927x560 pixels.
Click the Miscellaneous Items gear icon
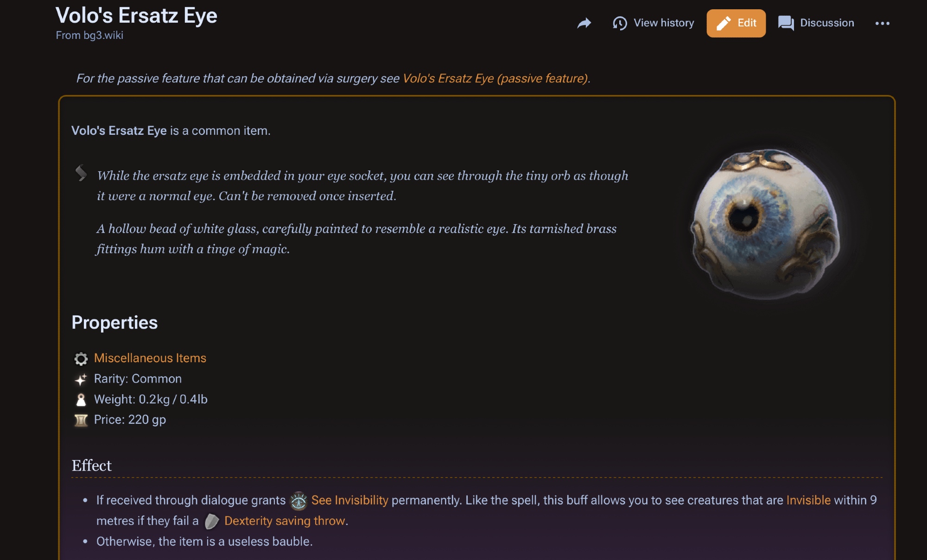(x=81, y=359)
